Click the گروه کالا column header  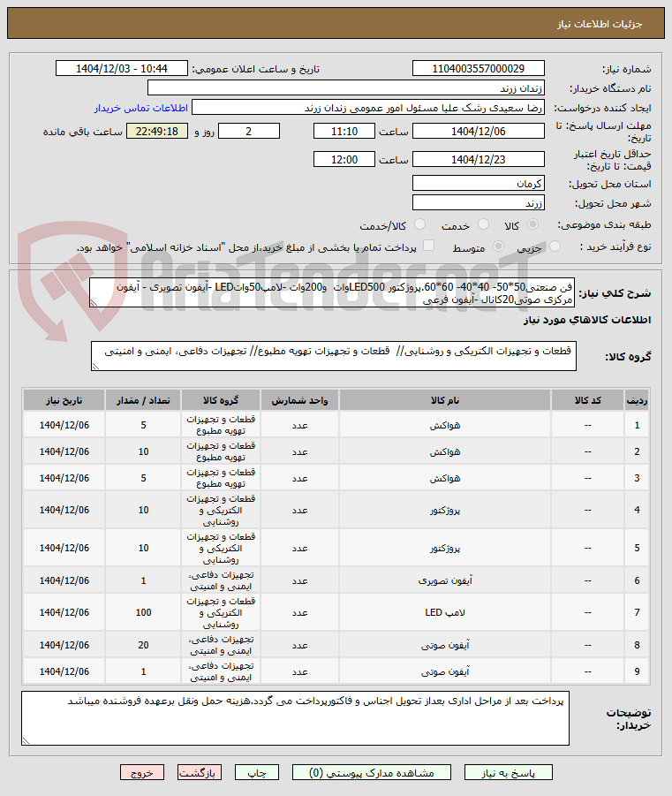click(x=221, y=400)
